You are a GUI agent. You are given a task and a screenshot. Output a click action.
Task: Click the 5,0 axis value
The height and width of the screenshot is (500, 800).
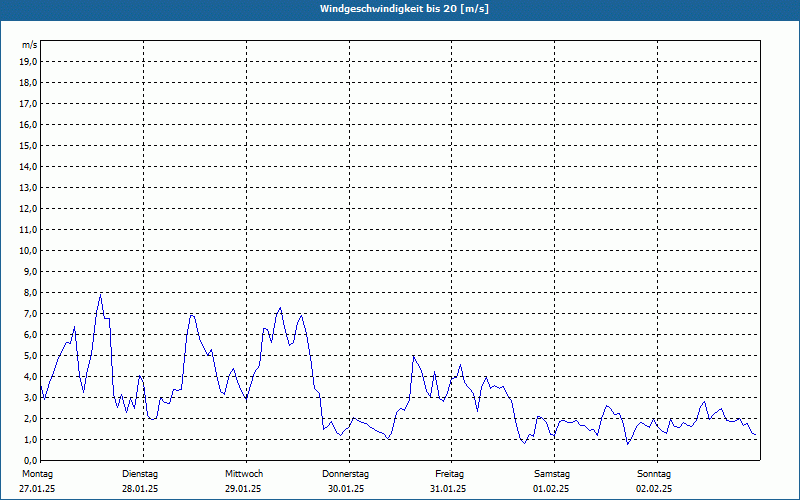[30, 355]
